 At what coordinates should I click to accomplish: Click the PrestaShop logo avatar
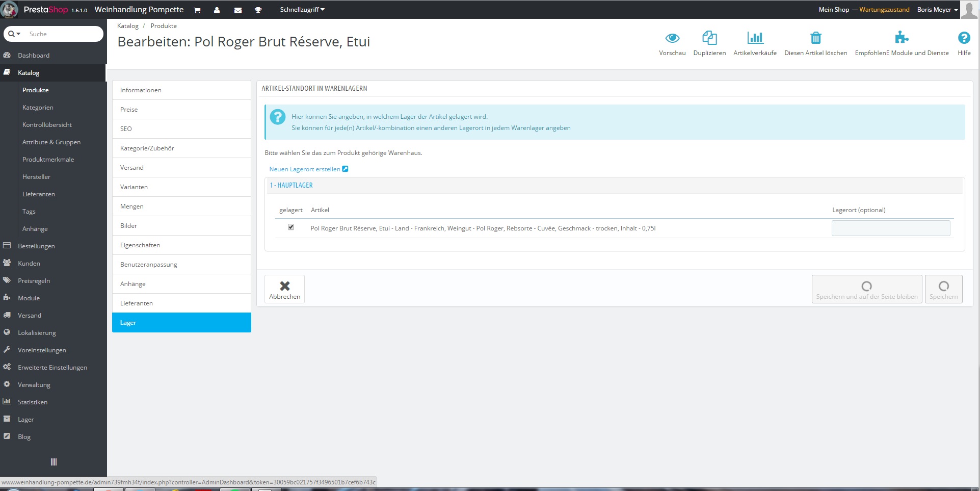coord(10,10)
